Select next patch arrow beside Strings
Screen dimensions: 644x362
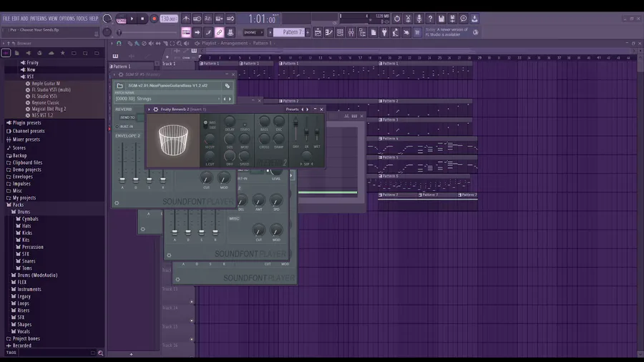click(x=230, y=99)
